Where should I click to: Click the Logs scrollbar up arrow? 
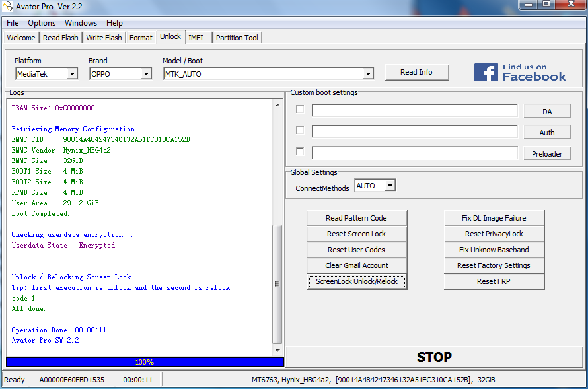(277, 105)
